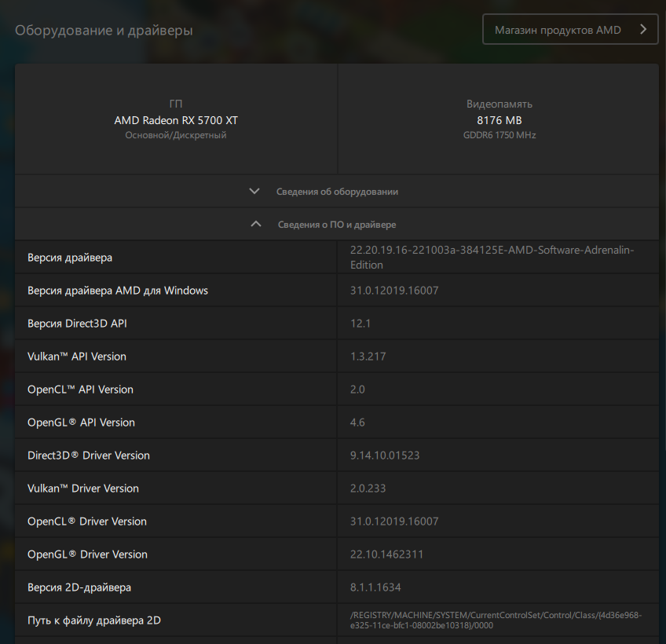666x644 pixels.
Task: Click the Vulkan Driver Version label
Action: click(x=82, y=488)
